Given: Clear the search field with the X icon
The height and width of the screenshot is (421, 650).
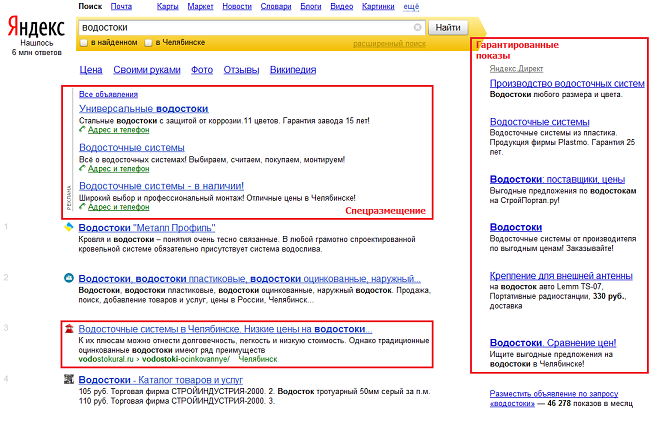Looking at the screenshot, I should tap(417, 27).
